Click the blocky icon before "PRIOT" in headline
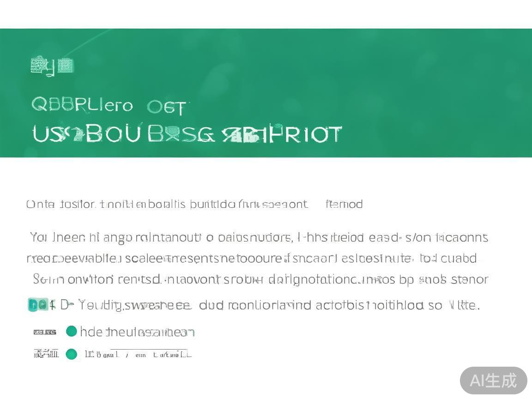The width and height of the screenshot is (532, 399). click(x=247, y=135)
